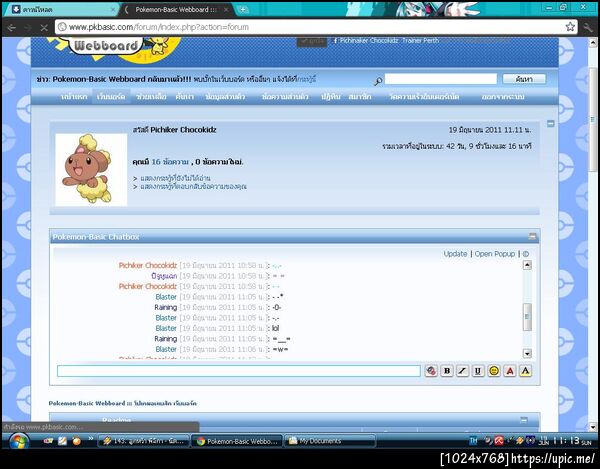This screenshot has width=600, height=469.
Task: Log out using the last forum menu item
Action: pos(503,97)
